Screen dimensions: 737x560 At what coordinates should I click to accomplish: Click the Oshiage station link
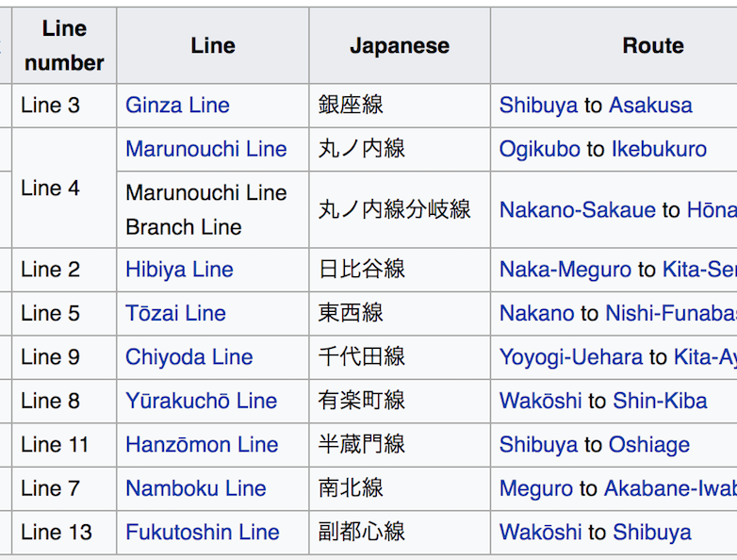(648, 445)
